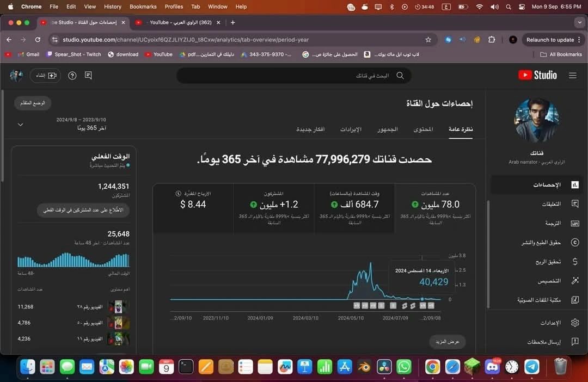
Task: Open the Create (إنشاء) dropdown button
Action: (x=45, y=76)
